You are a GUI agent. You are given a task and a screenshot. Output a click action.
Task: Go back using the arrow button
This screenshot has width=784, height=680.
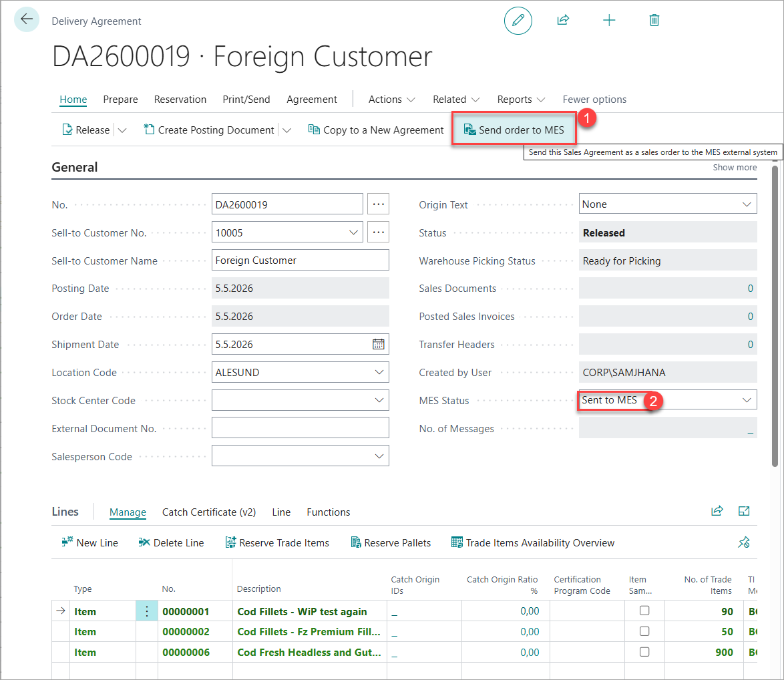click(27, 20)
